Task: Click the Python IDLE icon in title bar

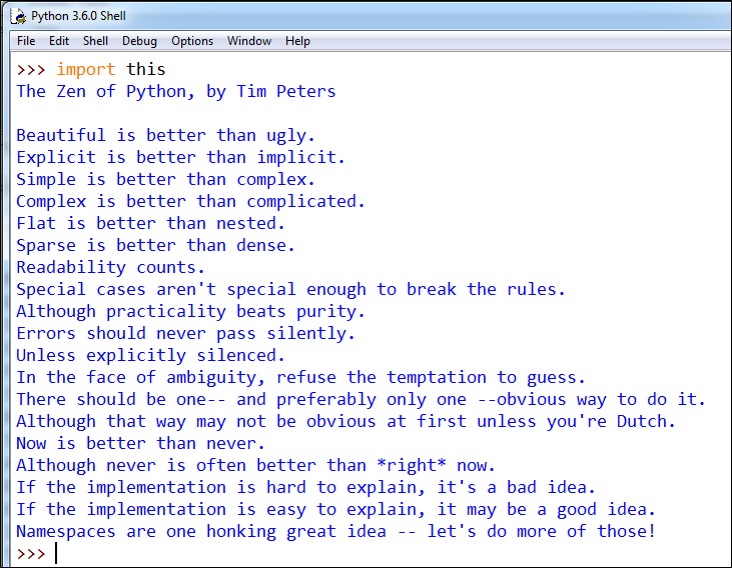Action: (19, 16)
